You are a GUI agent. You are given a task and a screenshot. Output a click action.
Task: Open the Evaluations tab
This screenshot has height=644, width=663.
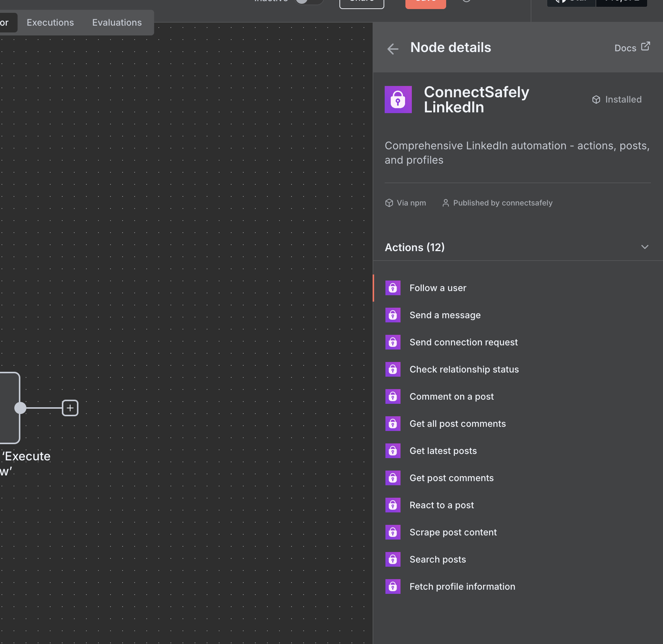coord(117,23)
